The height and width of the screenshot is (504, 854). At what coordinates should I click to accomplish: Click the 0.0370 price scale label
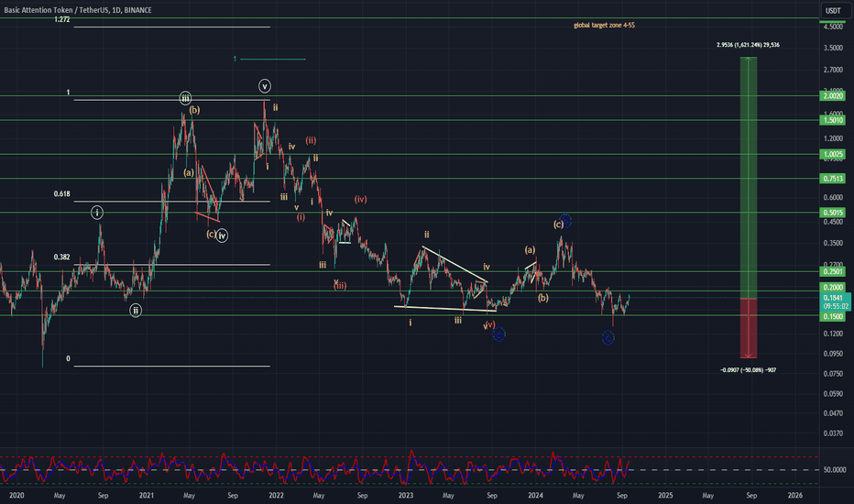tap(833, 433)
